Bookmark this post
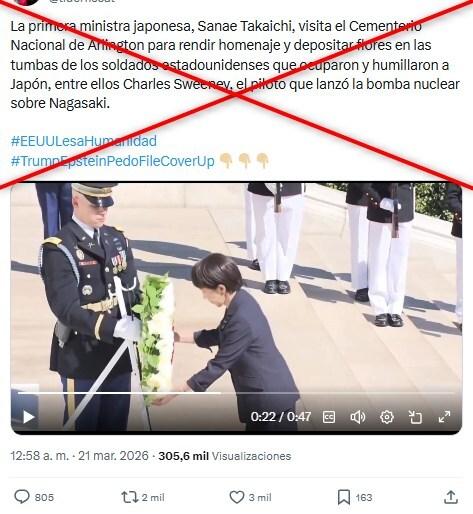The height and width of the screenshot is (514, 473). 344,497
